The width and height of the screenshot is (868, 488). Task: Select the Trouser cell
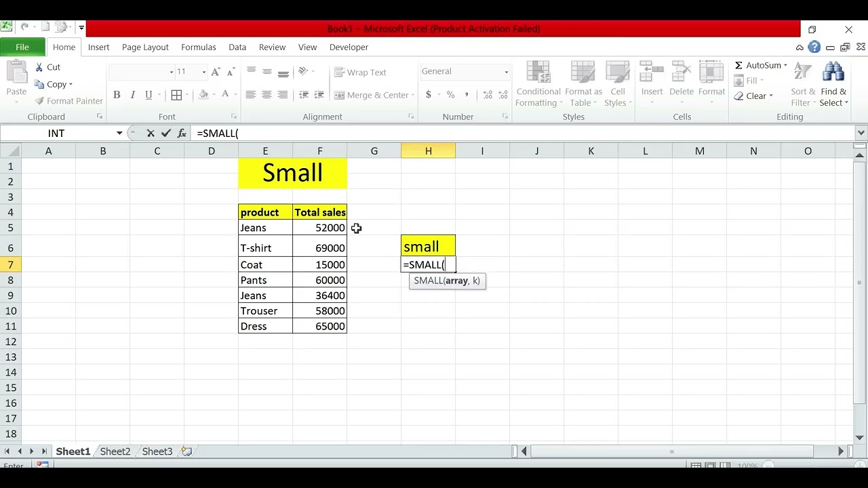click(x=265, y=311)
